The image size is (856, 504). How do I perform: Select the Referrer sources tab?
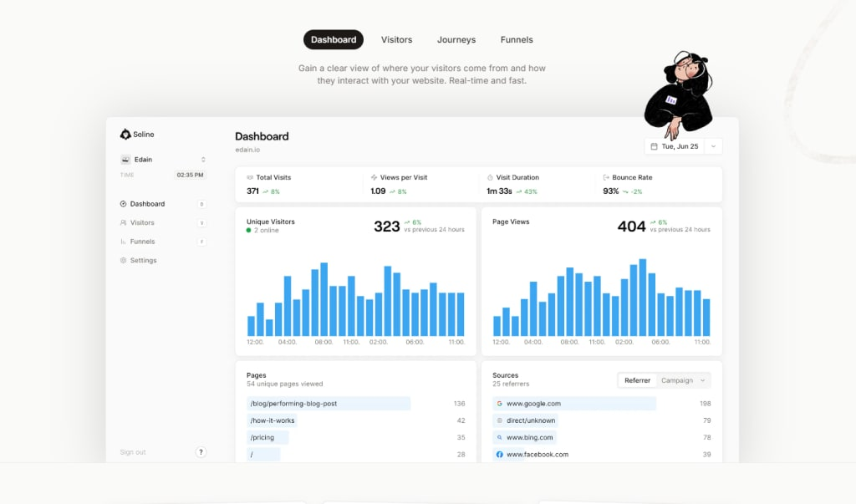tap(637, 380)
